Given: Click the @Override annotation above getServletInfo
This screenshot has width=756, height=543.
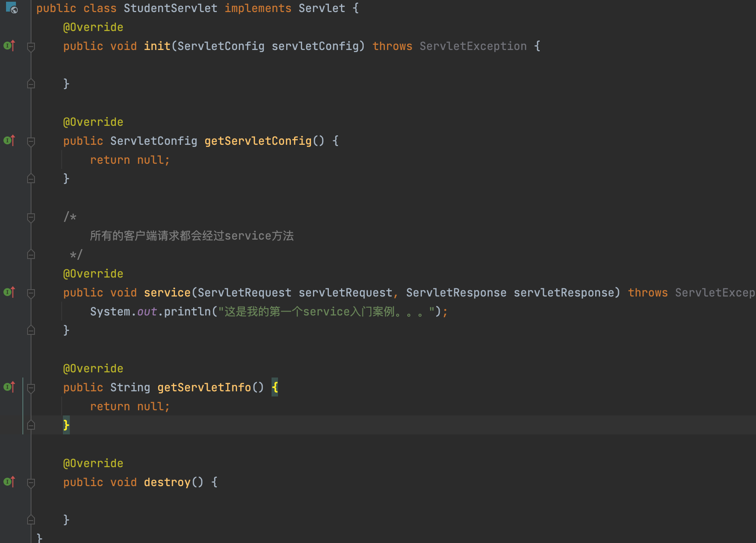Looking at the screenshot, I should (x=93, y=368).
